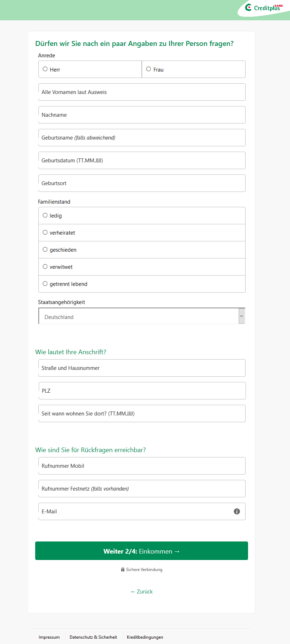Open the Kreditbedingungen footer link

[145, 637]
